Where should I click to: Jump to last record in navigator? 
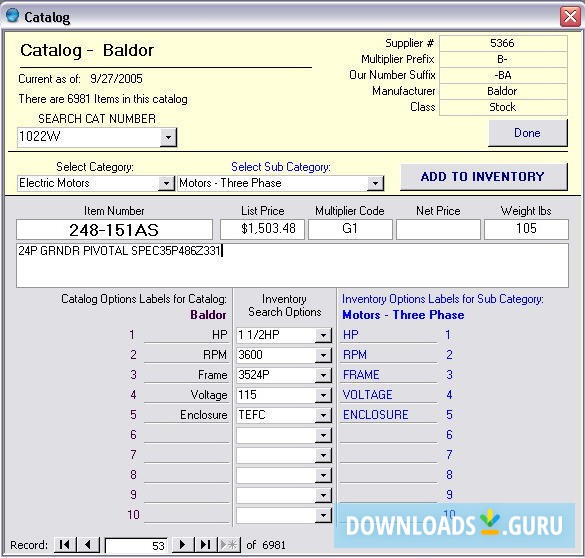[206, 545]
